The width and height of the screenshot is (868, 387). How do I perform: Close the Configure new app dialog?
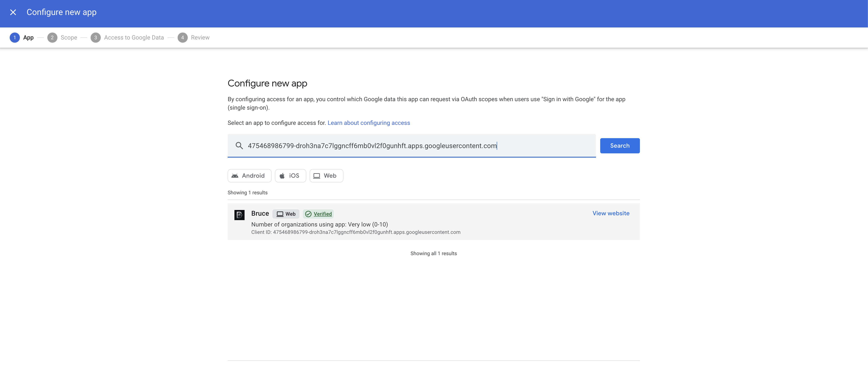[13, 12]
